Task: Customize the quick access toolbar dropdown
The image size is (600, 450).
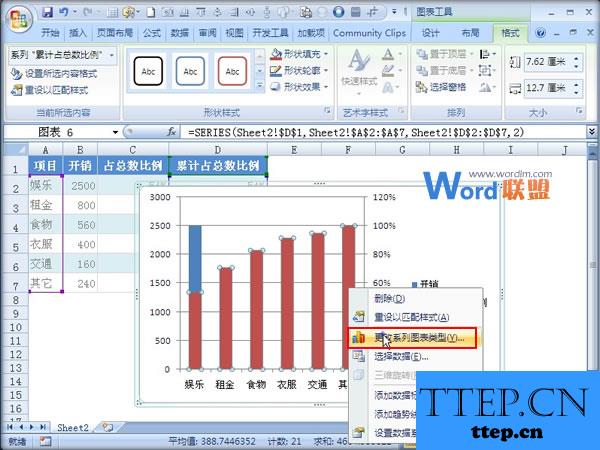Action: (394, 12)
